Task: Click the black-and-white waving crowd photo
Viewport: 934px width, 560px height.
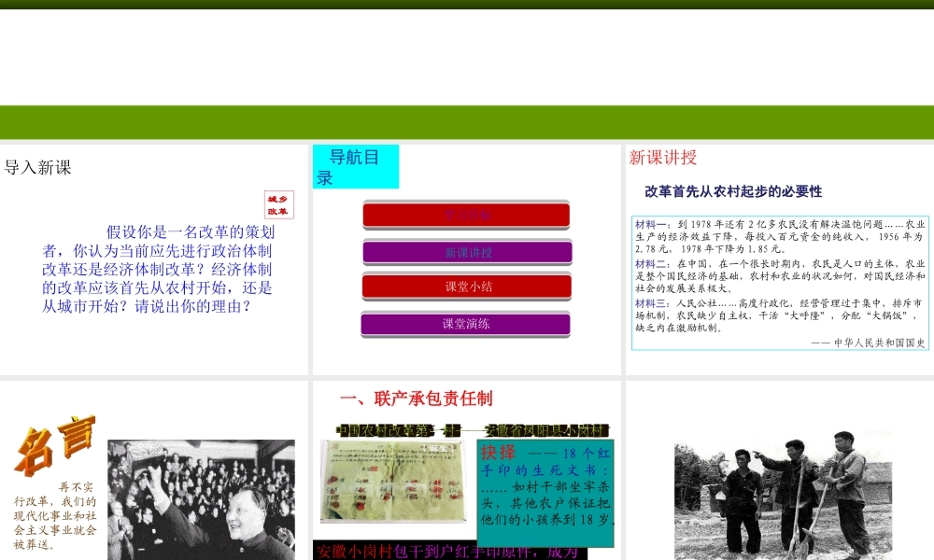Action: point(201,501)
